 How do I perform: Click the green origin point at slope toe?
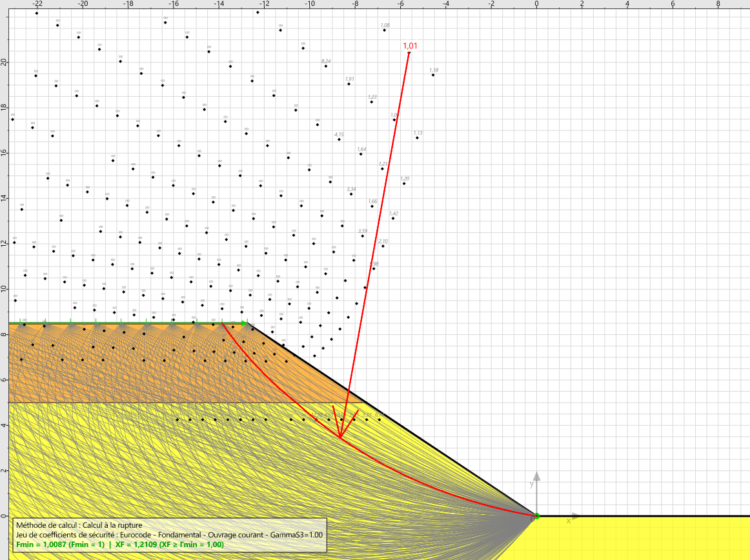point(536,516)
